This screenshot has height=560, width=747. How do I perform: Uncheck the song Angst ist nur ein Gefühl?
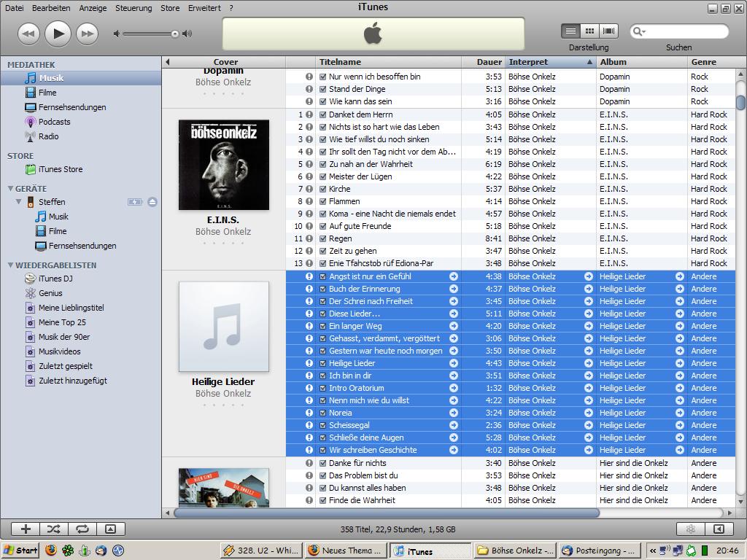point(322,276)
